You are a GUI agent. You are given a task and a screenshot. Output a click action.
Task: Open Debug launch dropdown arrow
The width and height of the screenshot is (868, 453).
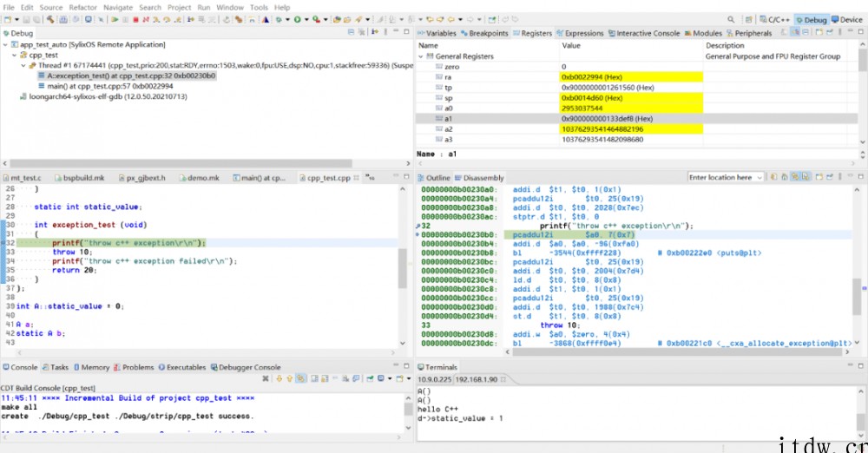(x=287, y=19)
